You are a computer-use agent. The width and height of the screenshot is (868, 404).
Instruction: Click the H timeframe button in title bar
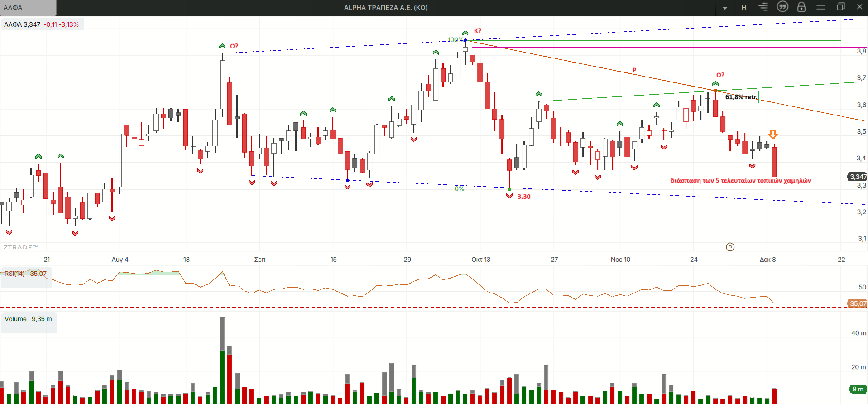pyautogui.click(x=743, y=7)
